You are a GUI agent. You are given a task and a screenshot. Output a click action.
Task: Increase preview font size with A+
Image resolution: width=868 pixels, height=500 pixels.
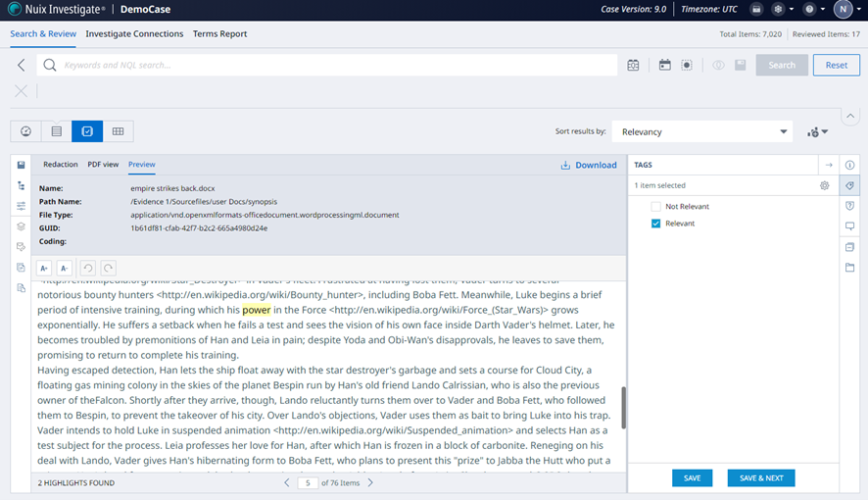44,268
